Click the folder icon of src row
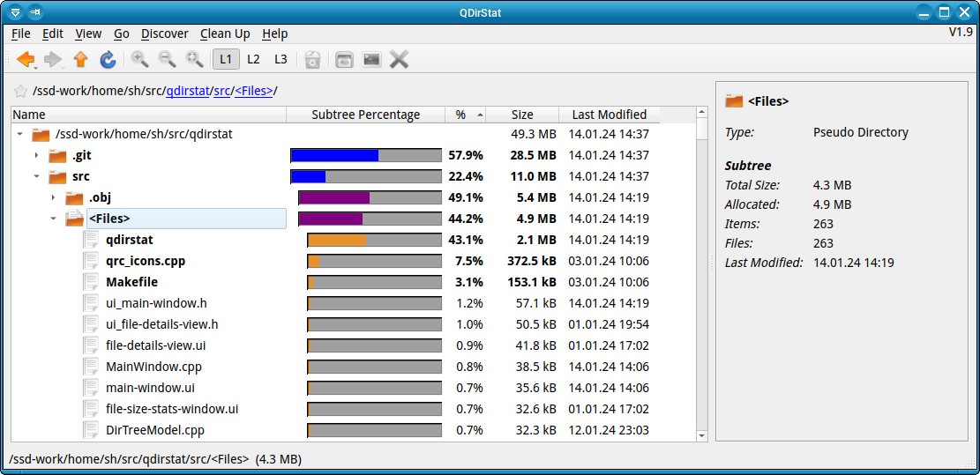The width and height of the screenshot is (980, 475). click(57, 176)
